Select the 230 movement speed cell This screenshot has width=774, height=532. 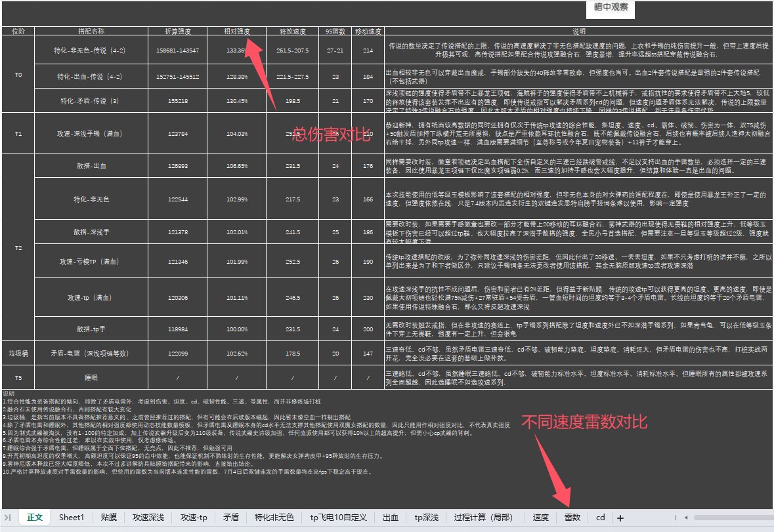(x=368, y=298)
